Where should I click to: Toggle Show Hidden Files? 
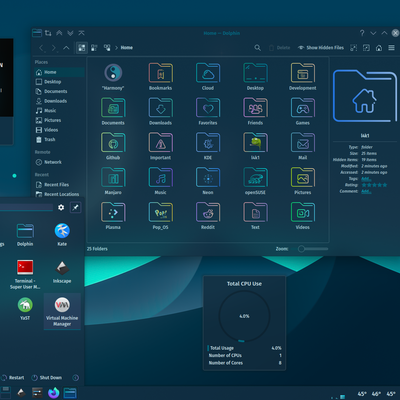click(x=321, y=48)
